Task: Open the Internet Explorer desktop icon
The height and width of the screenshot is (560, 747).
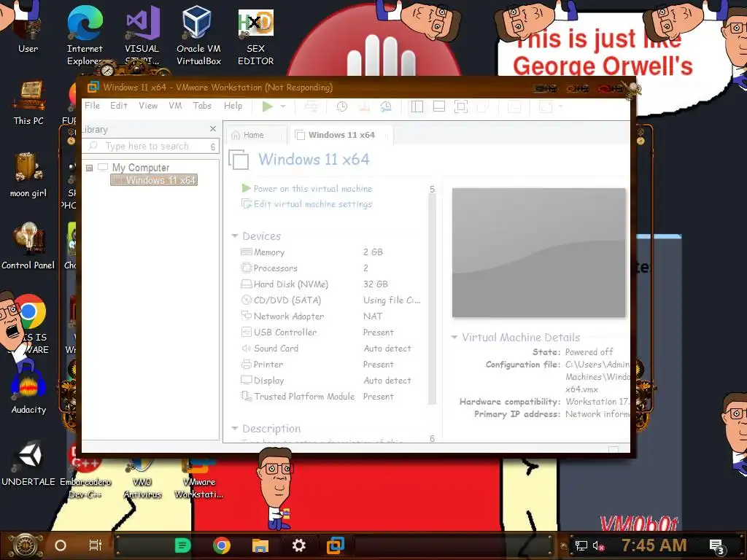Action: [x=85, y=36]
